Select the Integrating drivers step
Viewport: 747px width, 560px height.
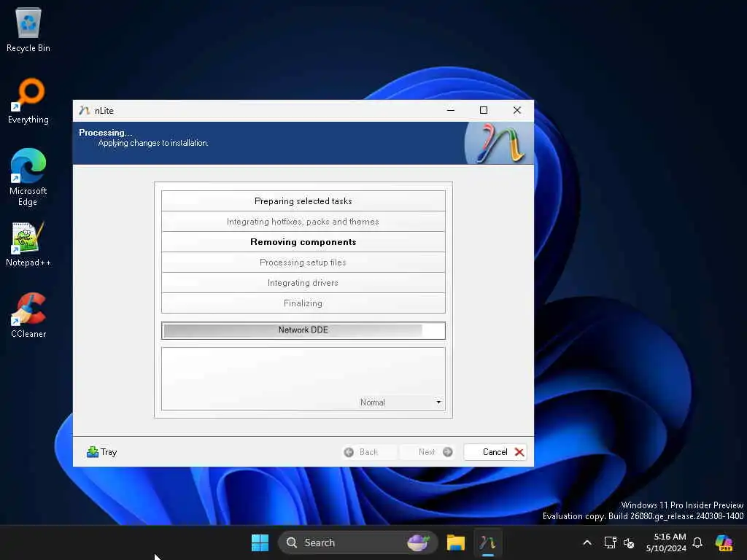(303, 283)
